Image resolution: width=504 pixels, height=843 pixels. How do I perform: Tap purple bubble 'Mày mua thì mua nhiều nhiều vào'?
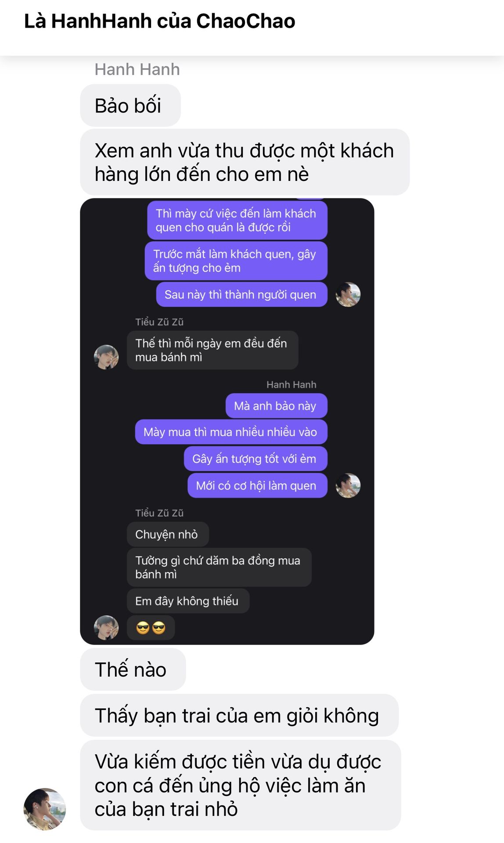point(231,432)
